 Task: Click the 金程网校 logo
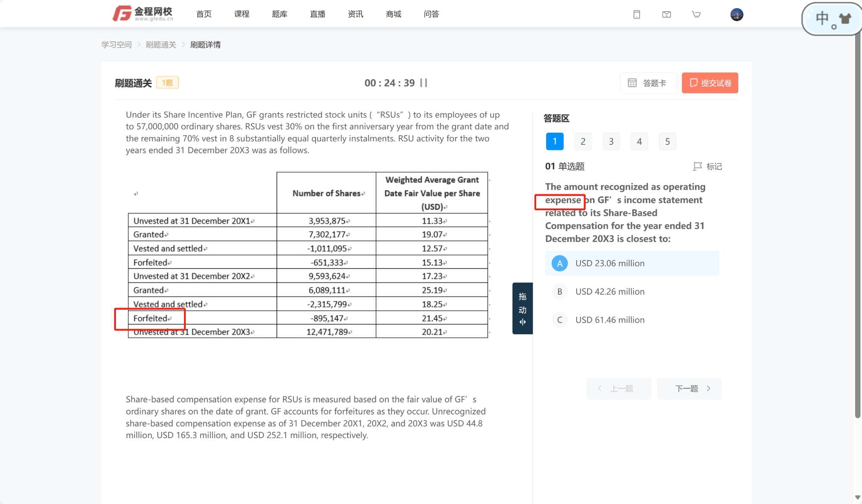[x=143, y=14]
